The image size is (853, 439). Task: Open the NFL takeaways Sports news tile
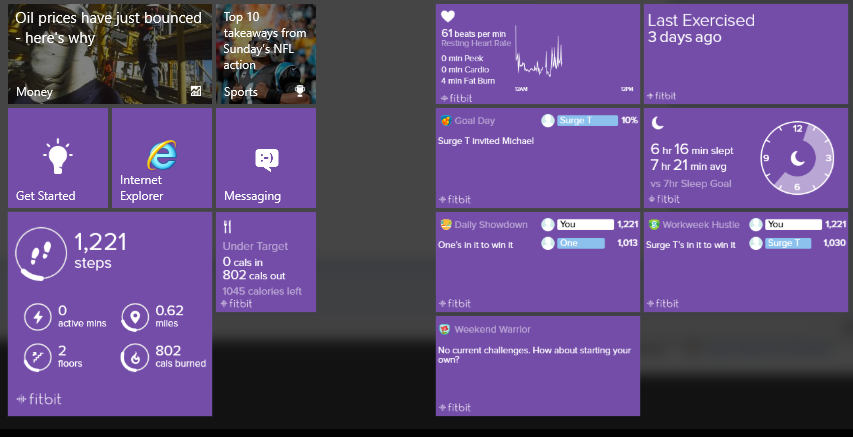tap(266, 54)
